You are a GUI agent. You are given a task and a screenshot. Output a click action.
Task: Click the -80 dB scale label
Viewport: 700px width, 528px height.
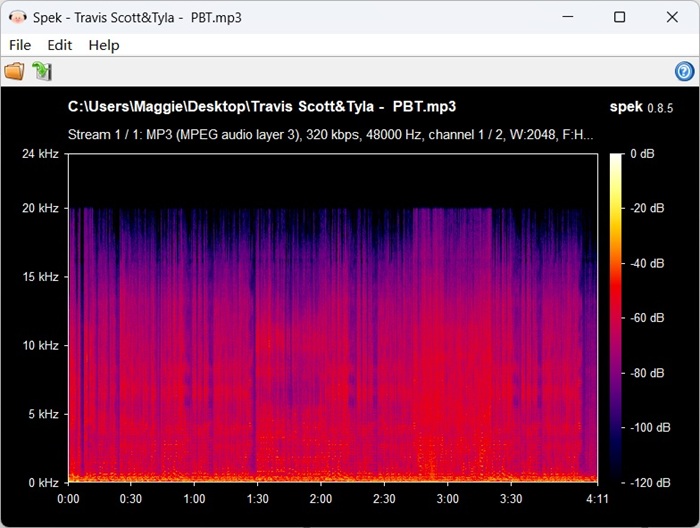(x=647, y=373)
